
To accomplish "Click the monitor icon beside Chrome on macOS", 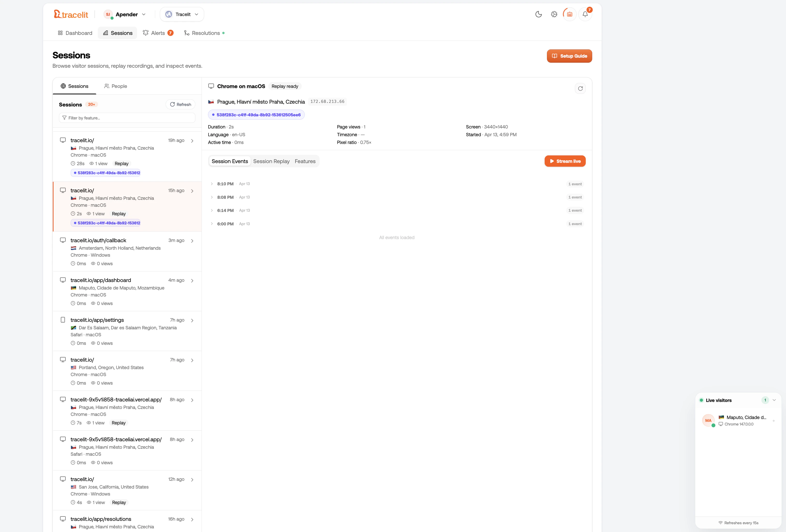I will click(211, 86).
